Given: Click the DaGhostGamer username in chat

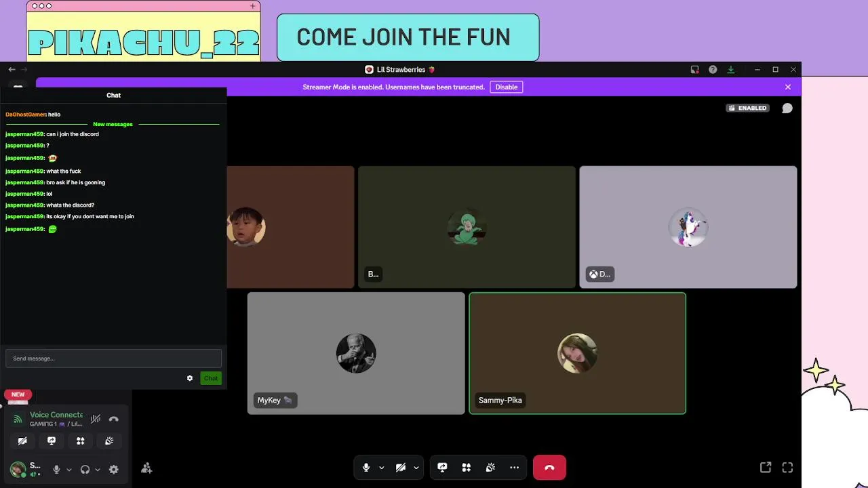Looking at the screenshot, I should pyautogui.click(x=25, y=115).
